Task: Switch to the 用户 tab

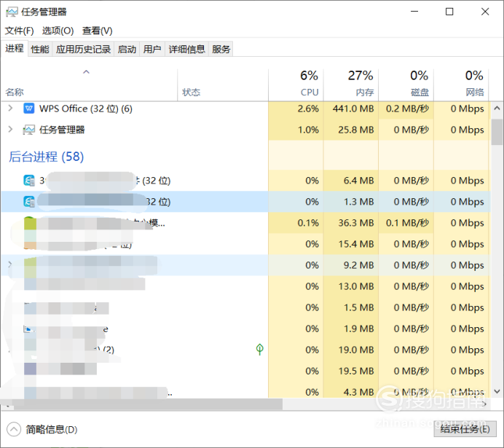Action: click(x=152, y=50)
